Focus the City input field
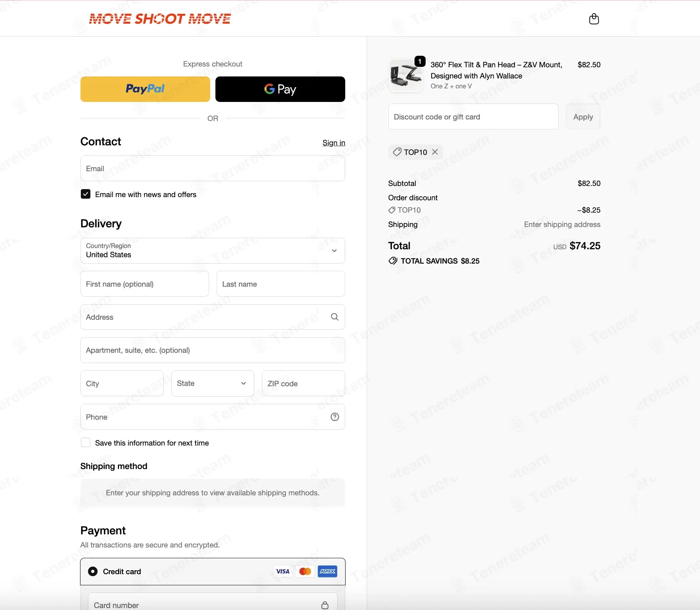This screenshot has height=610, width=700. [122, 383]
